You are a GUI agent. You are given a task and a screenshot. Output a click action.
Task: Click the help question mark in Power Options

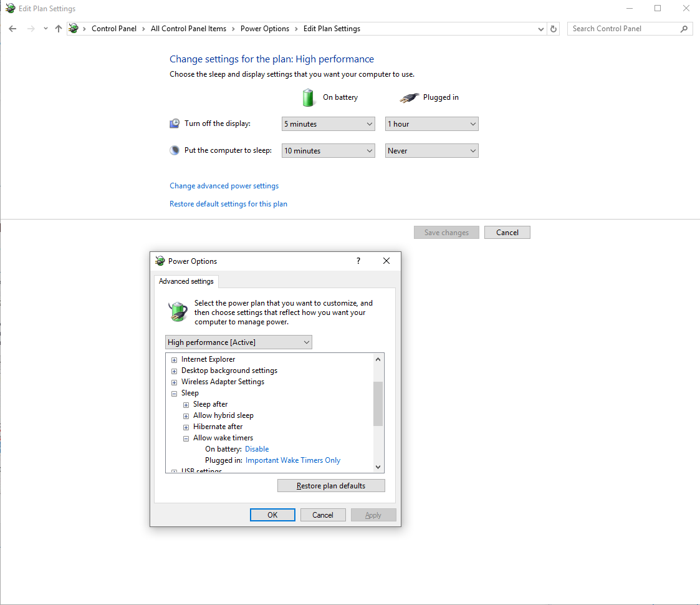click(x=358, y=261)
